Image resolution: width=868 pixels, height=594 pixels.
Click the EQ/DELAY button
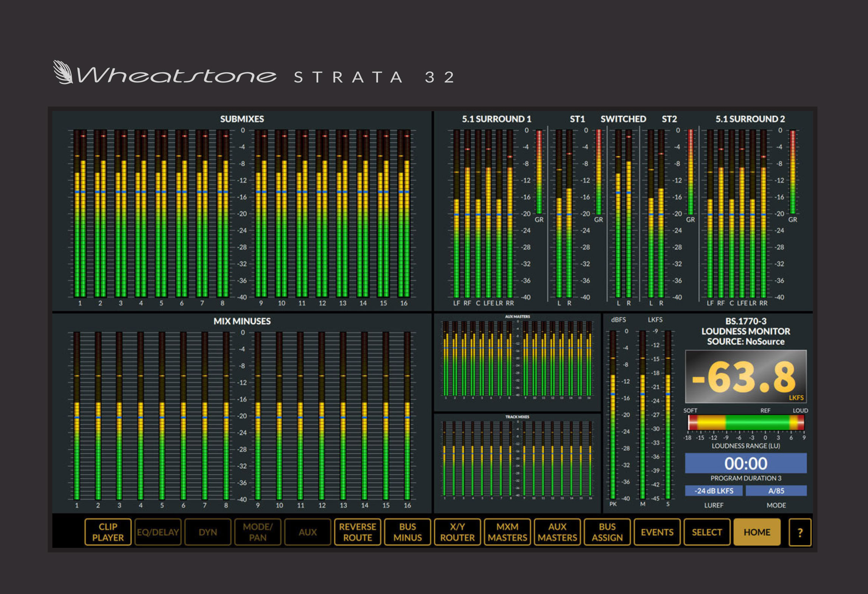(x=158, y=532)
